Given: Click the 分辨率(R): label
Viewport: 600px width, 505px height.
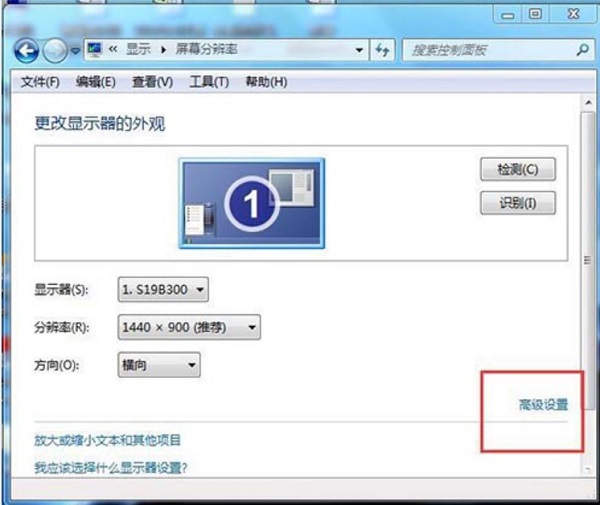Looking at the screenshot, I should point(62,327).
